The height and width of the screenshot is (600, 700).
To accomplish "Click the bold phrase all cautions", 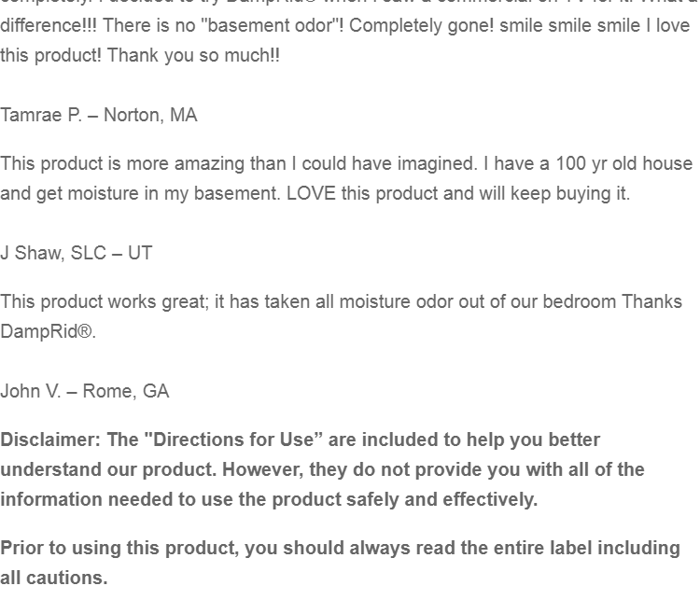I will (x=53, y=578).
